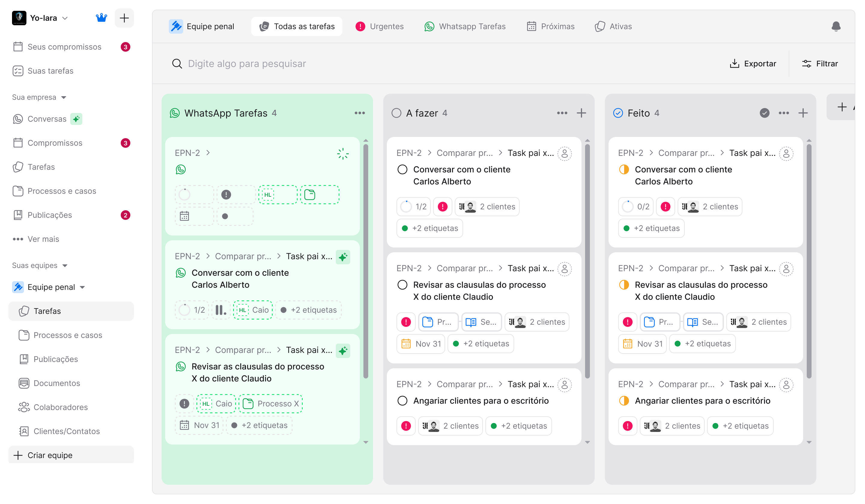Open Filtrar options
Image resolution: width=865 pixels, height=504 pixels.
tap(820, 63)
